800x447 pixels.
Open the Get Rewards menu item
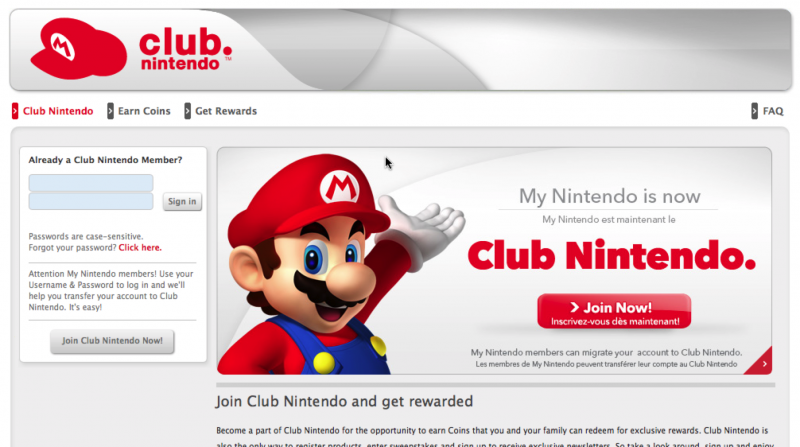pos(226,111)
